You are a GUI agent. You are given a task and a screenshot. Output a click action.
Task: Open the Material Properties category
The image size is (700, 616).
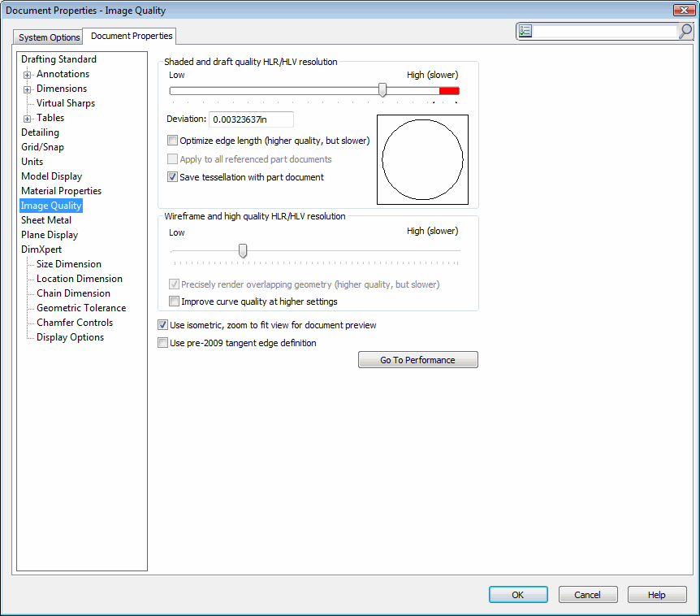tap(61, 191)
